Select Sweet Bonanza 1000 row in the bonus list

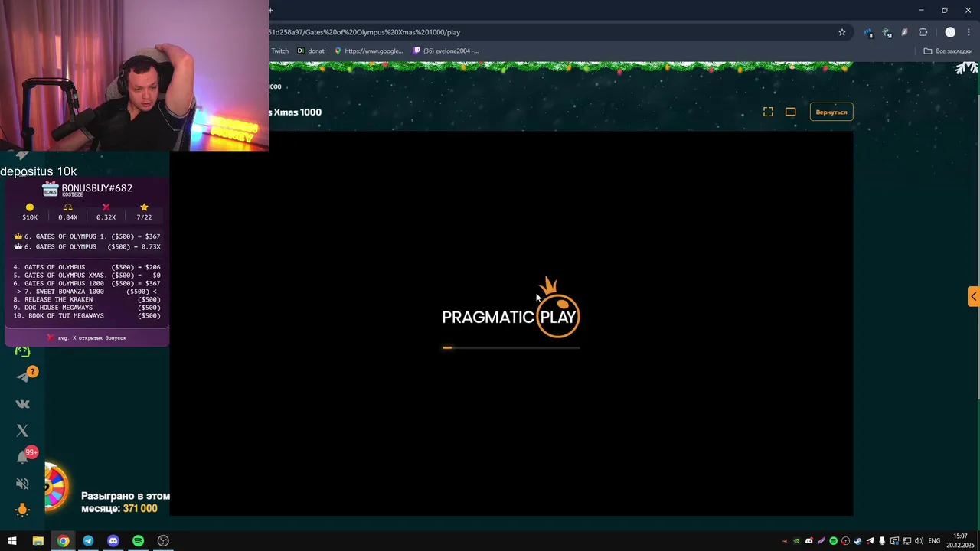[x=87, y=292]
